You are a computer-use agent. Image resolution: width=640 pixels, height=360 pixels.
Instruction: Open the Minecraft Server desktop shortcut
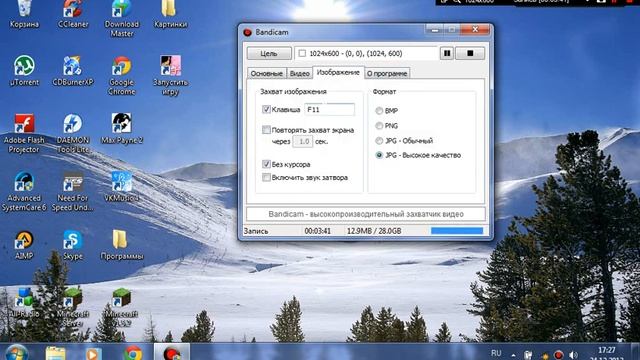pos(73,307)
